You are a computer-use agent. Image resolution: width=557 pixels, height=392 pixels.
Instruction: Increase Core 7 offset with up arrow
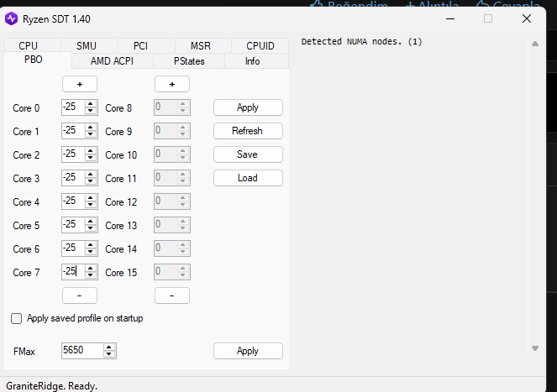pos(91,268)
